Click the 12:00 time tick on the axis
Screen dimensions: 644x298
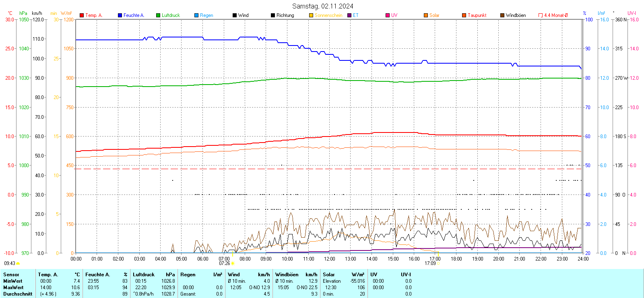click(x=330, y=259)
